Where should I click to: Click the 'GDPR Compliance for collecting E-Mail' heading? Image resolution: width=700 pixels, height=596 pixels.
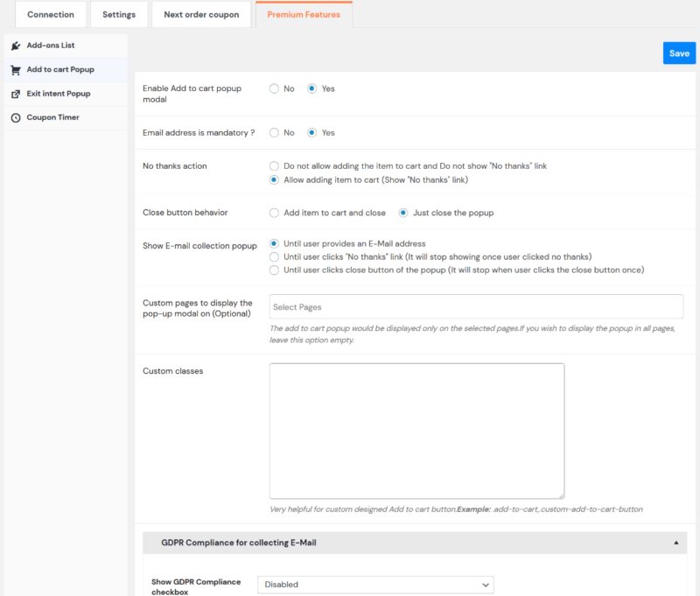pos(239,543)
